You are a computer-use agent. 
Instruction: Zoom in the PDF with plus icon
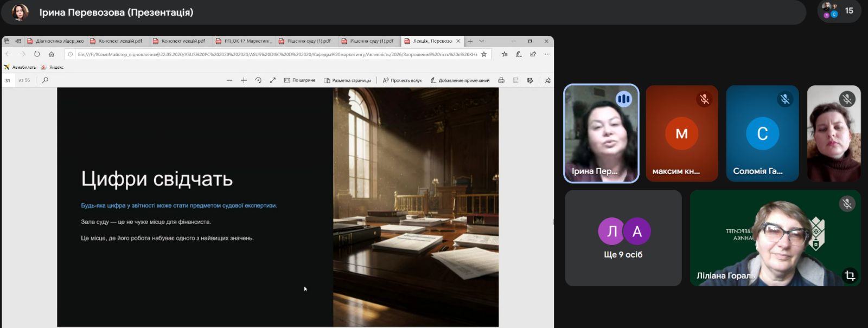click(x=244, y=80)
